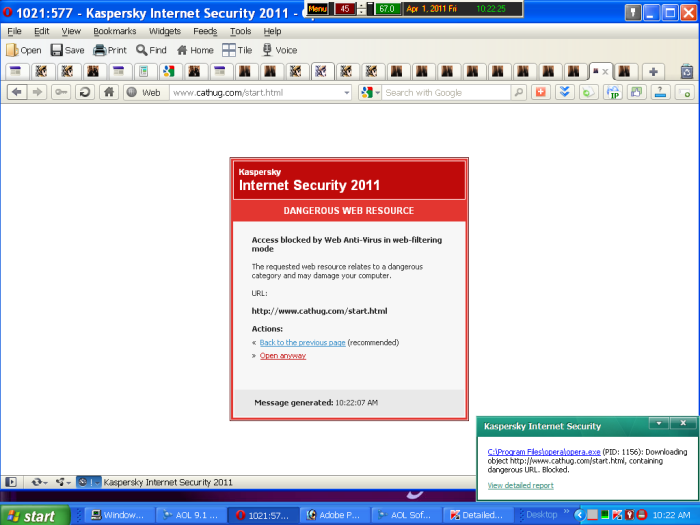Expand the address bar history dropdown arrow
Screen dimensions: 700x525
click(x=346, y=93)
